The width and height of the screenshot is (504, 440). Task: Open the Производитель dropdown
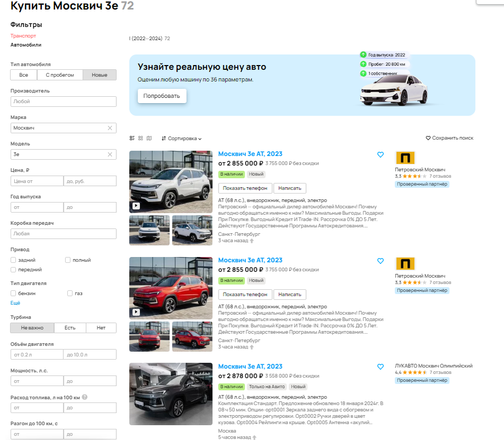(64, 102)
